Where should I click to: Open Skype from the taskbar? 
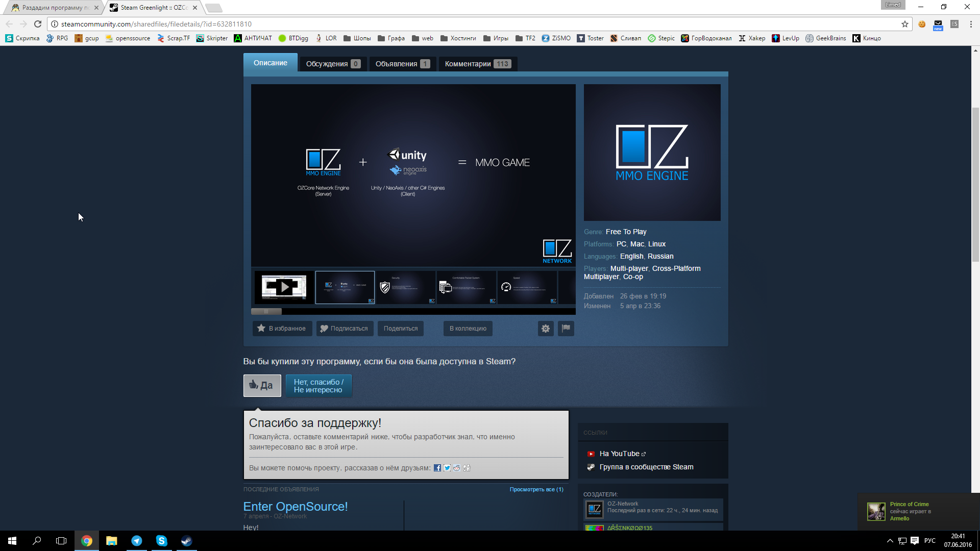[x=161, y=541]
